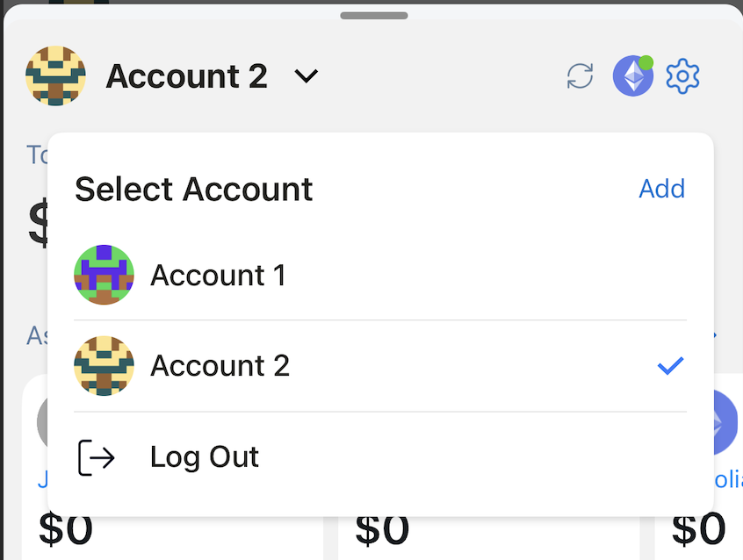Choose the Account 2 list entry
Screen dimensions: 743x560
220,366
